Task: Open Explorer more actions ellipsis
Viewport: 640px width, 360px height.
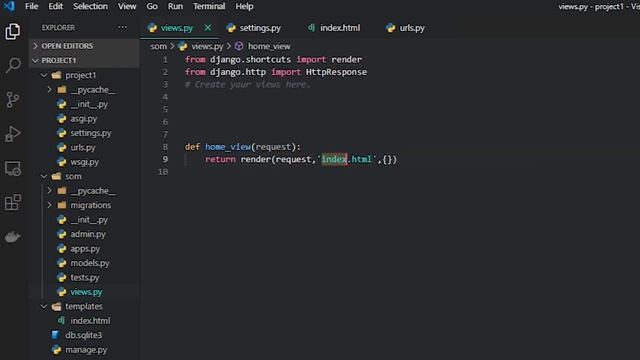Action: [x=122, y=27]
